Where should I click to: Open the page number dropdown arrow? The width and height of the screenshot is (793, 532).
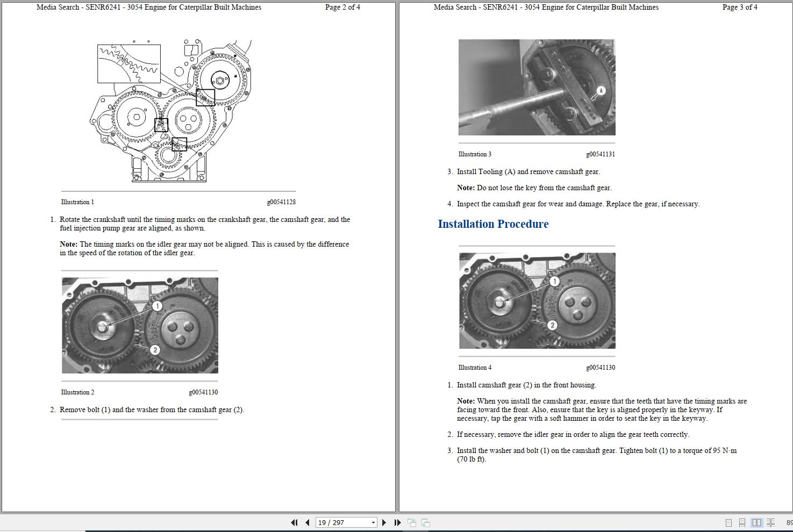tap(373, 522)
